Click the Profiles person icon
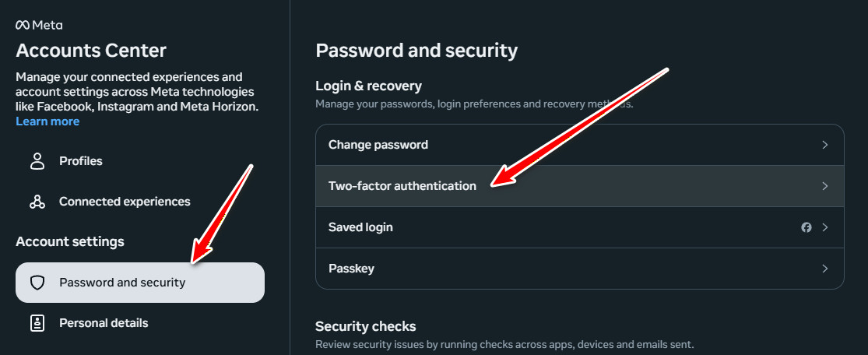Screen dimensions: 868x355 [37, 161]
